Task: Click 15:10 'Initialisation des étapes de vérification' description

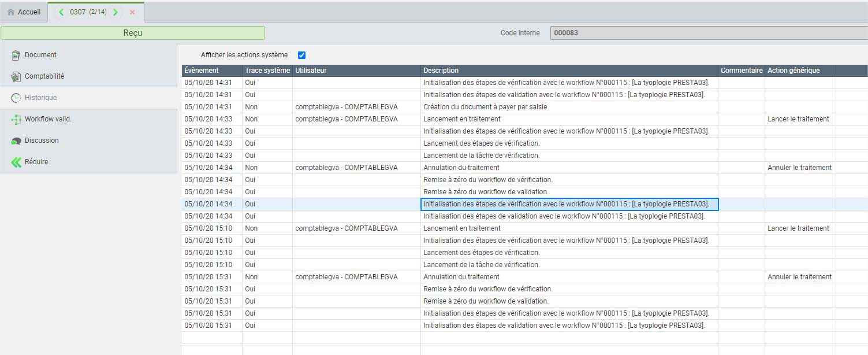Action: click(566, 241)
